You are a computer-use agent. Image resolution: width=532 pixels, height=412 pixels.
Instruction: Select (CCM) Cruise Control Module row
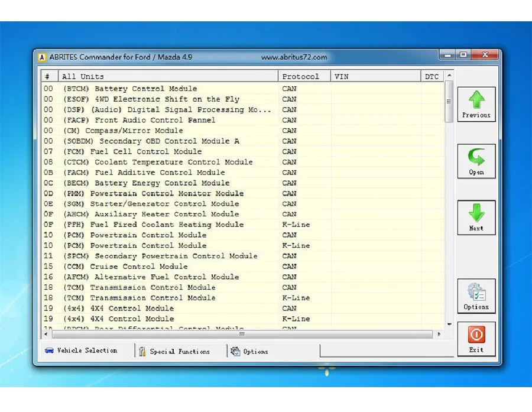point(242,267)
